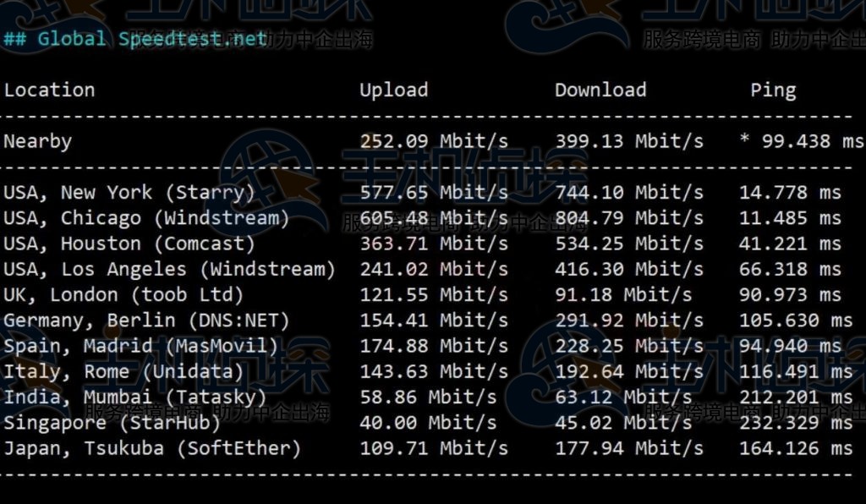Click Los Angeles ping value 66.318 ms
Screen dimensions: 866x504
790,270
